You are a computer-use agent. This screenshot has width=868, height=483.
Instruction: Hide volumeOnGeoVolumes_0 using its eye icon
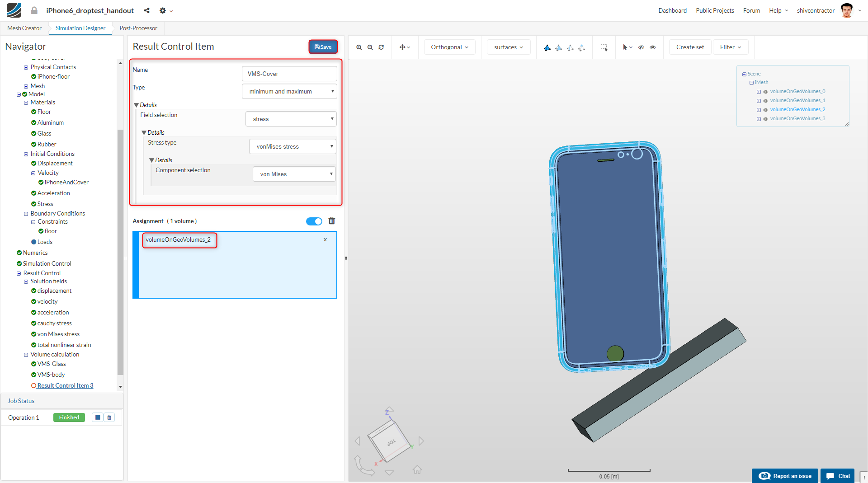click(x=766, y=92)
